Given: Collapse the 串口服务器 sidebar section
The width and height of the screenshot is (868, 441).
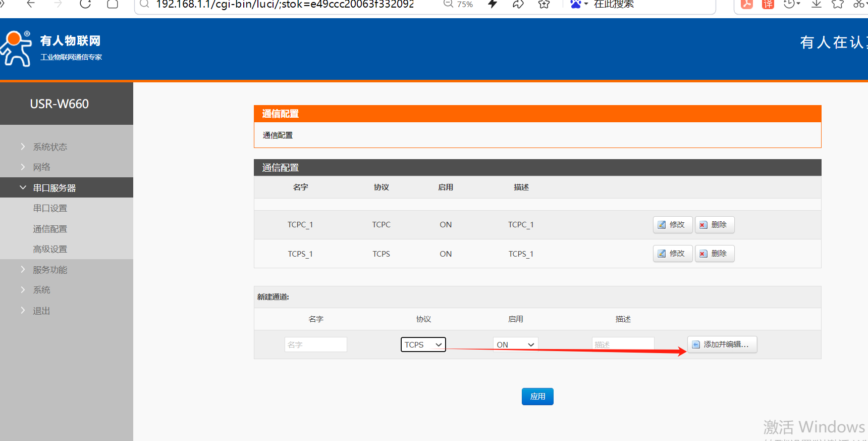Looking at the screenshot, I should coord(54,188).
